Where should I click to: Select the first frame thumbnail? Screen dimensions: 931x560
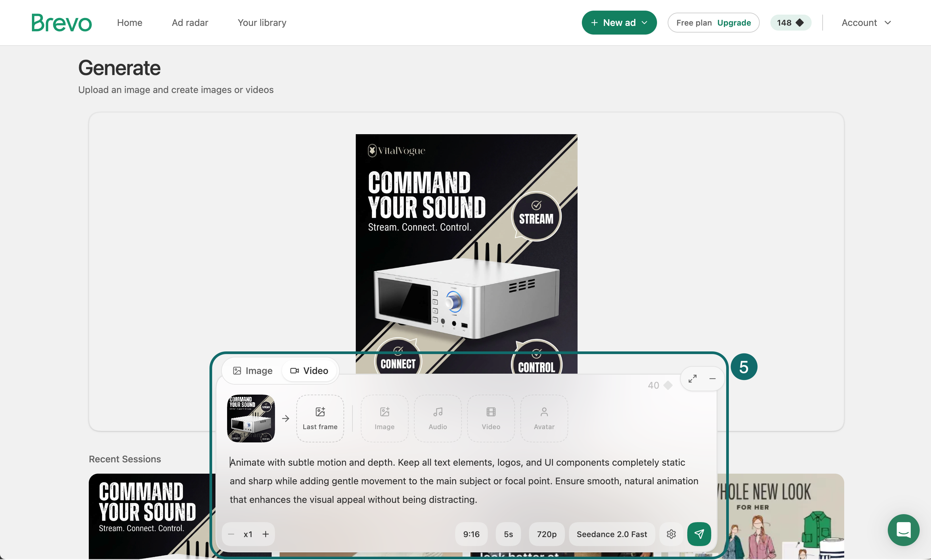click(251, 418)
